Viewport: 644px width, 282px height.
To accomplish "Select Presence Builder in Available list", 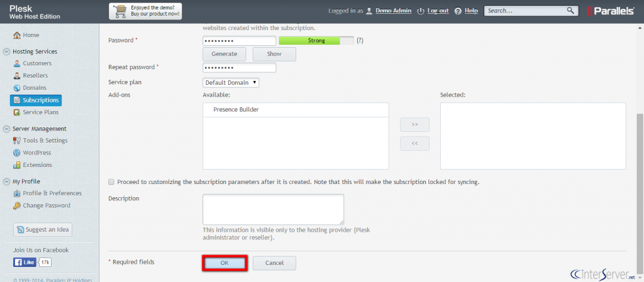I will click(x=296, y=110).
